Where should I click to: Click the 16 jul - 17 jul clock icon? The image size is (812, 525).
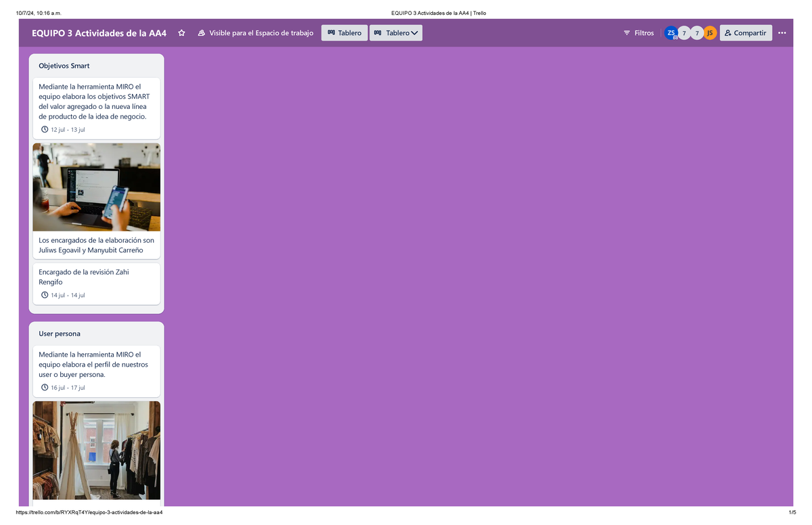[45, 388]
